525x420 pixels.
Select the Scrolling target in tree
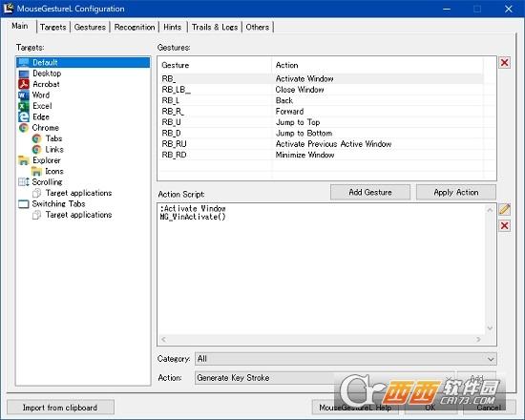point(47,182)
